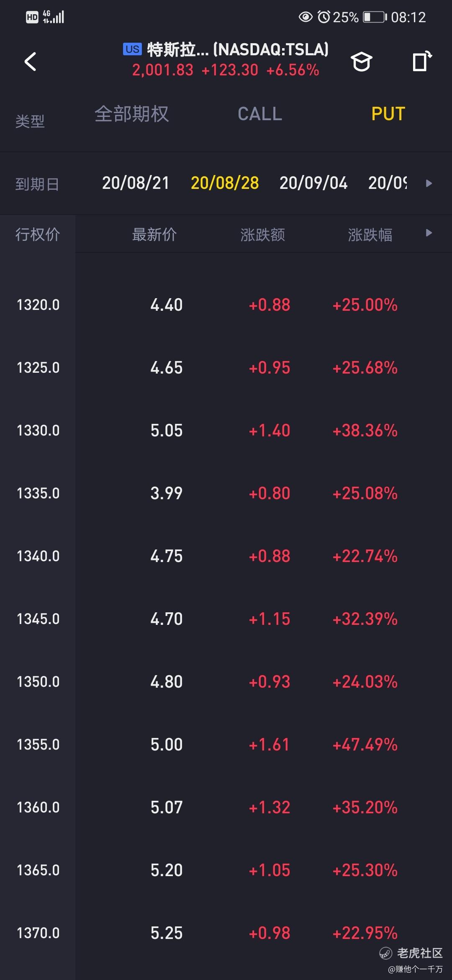
Task: Tap the rotate screen icon
Action: coord(421,62)
